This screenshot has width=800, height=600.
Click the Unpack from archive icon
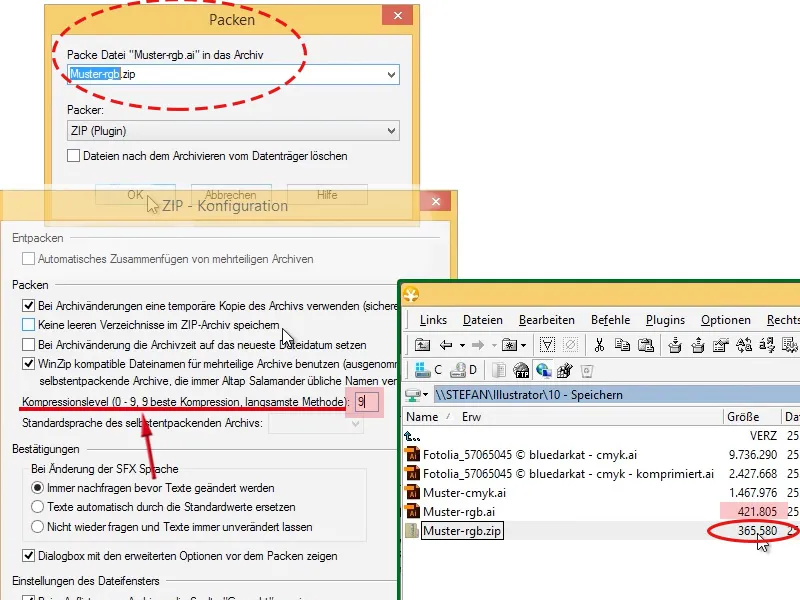click(x=697, y=345)
